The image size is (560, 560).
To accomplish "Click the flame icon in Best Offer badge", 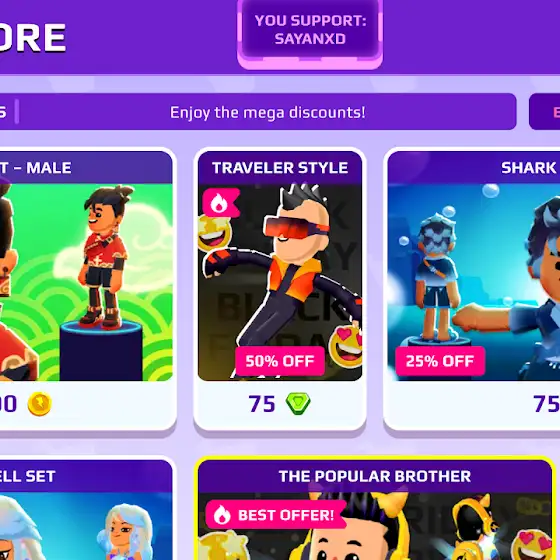I will click(222, 515).
